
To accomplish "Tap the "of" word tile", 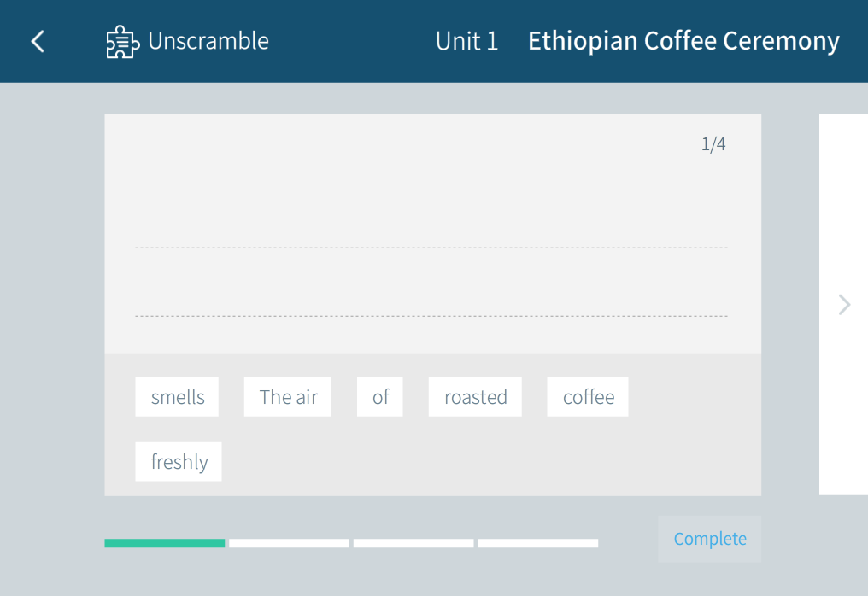I will click(x=380, y=397).
